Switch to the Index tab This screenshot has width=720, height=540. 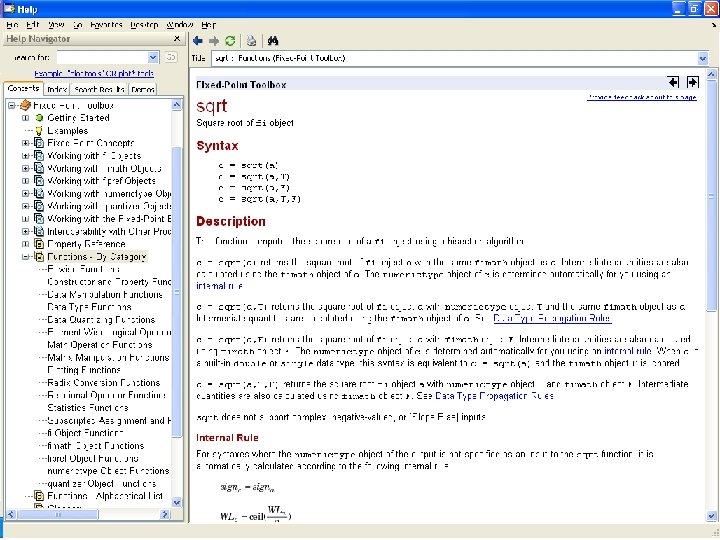57,90
